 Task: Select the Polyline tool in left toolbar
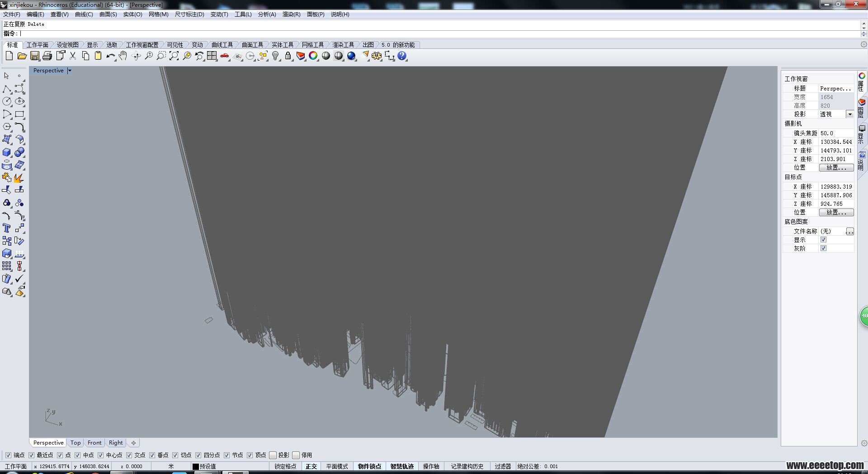[7, 89]
